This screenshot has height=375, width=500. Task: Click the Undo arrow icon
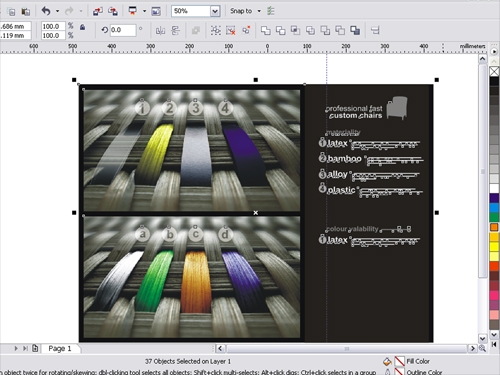tap(46, 11)
